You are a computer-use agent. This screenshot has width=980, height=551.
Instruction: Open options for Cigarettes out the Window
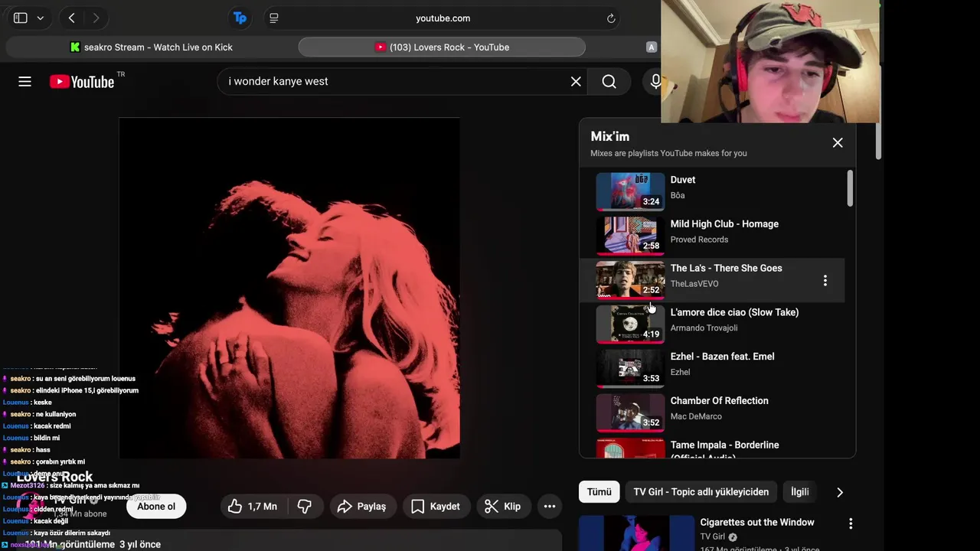(850, 523)
